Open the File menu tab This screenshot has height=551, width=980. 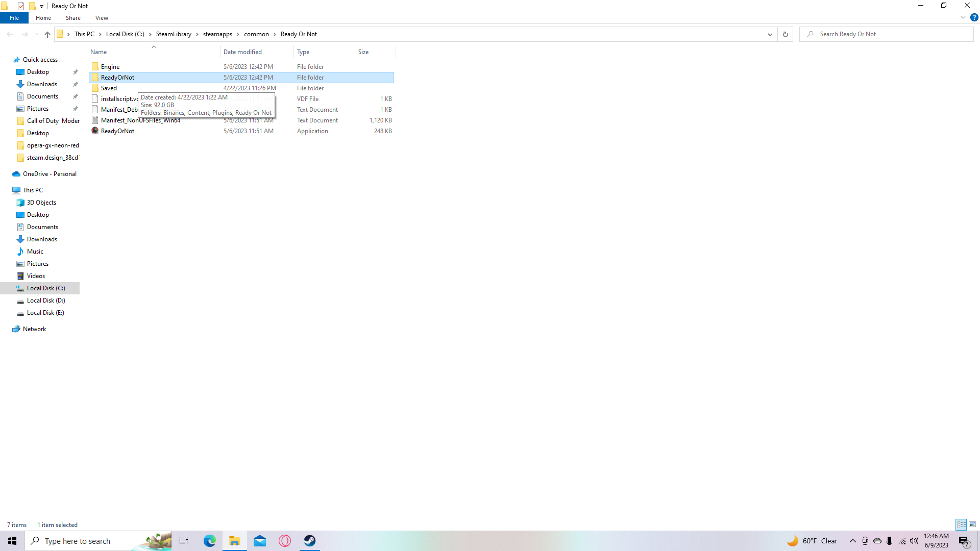point(14,18)
